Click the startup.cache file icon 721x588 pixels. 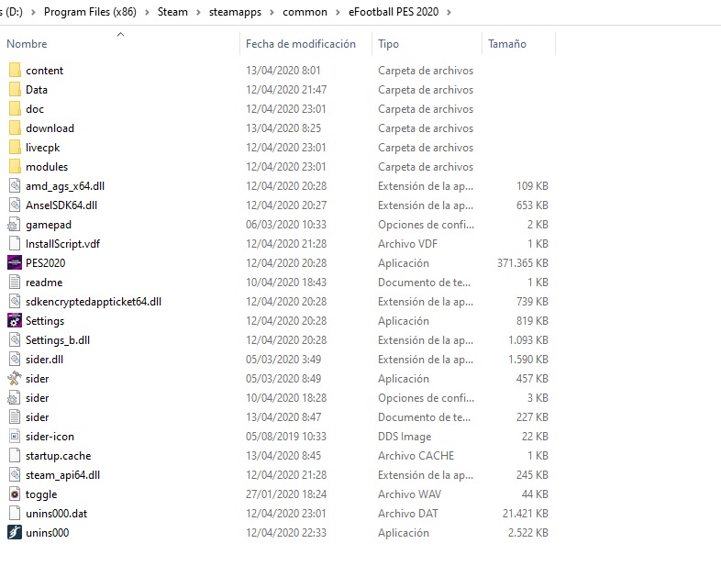tap(15, 456)
